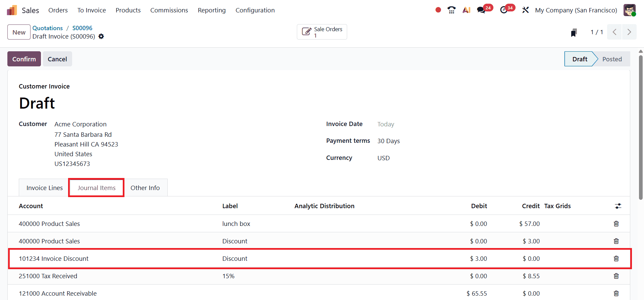Select the Posted status stage
Viewport: 644px width, 300px height.
point(612,59)
